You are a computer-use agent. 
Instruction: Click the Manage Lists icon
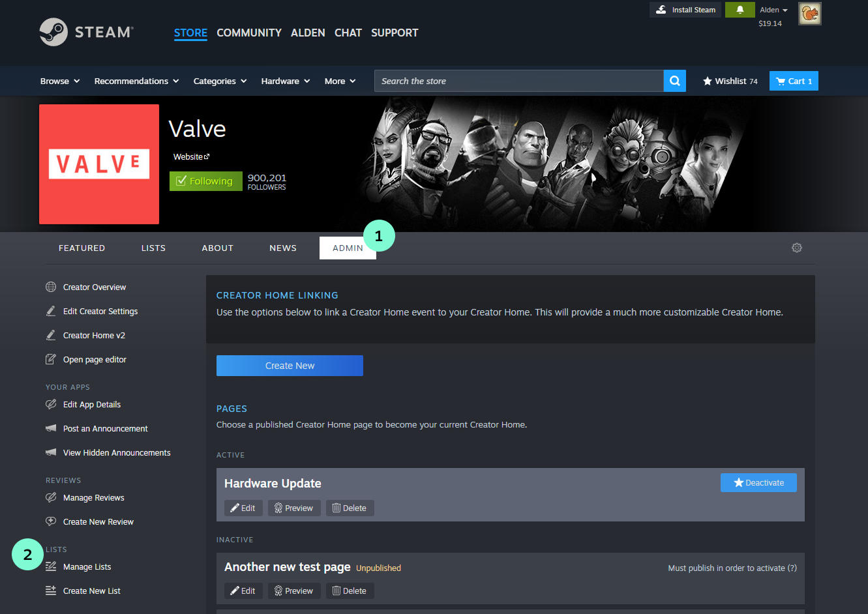(51, 566)
